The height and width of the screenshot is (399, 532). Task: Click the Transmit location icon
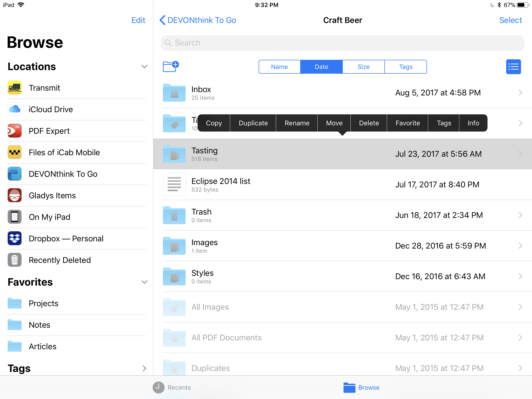(15, 88)
